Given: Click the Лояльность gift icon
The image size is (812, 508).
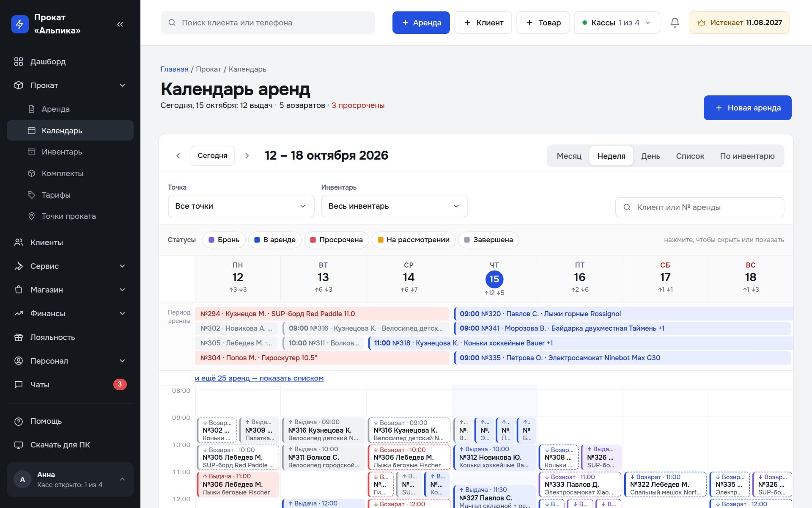Looking at the screenshot, I should (19, 337).
